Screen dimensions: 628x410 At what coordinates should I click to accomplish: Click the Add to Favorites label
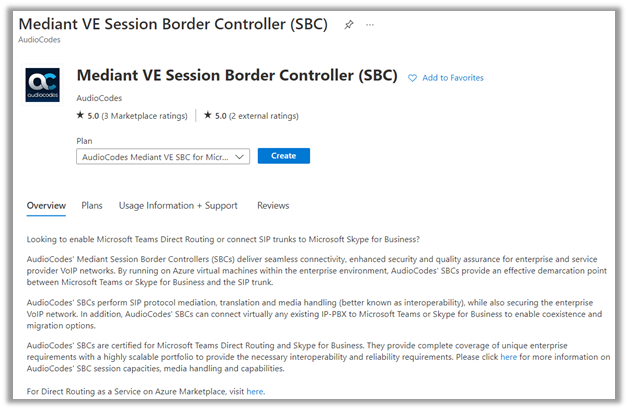tap(452, 78)
